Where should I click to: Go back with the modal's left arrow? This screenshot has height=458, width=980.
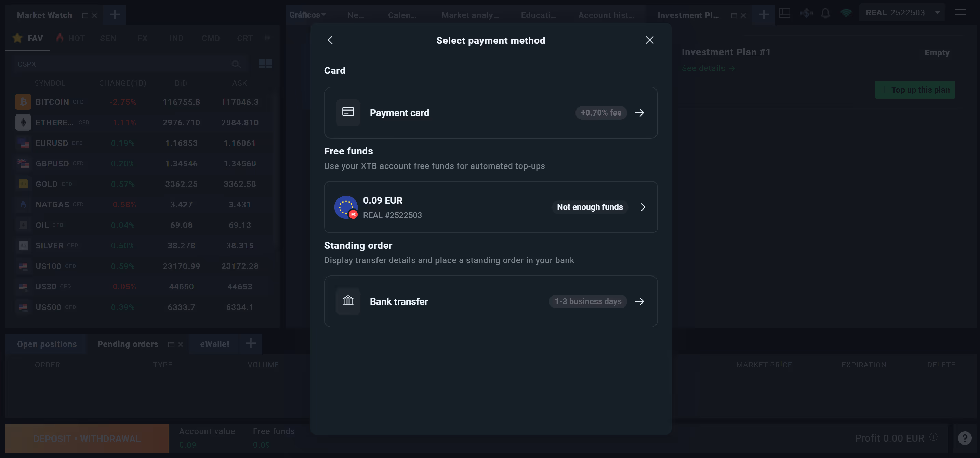332,40
